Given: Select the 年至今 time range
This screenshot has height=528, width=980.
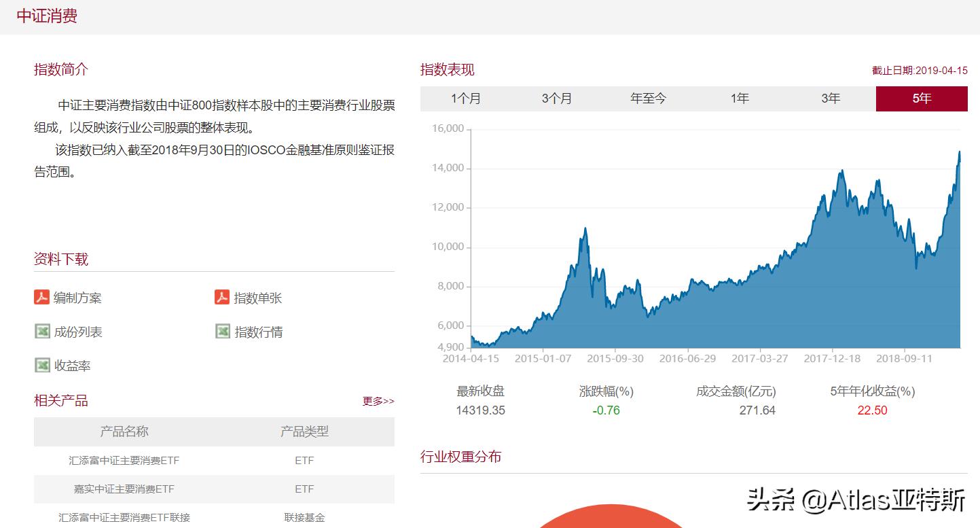Looking at the screenshot, I should click(647, 98).
